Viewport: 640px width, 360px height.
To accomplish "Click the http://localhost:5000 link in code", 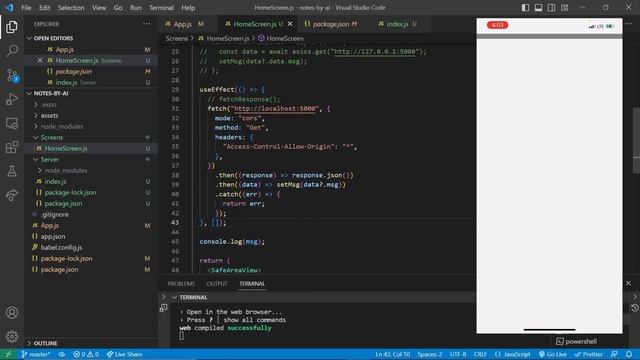I will click(275, 109).
